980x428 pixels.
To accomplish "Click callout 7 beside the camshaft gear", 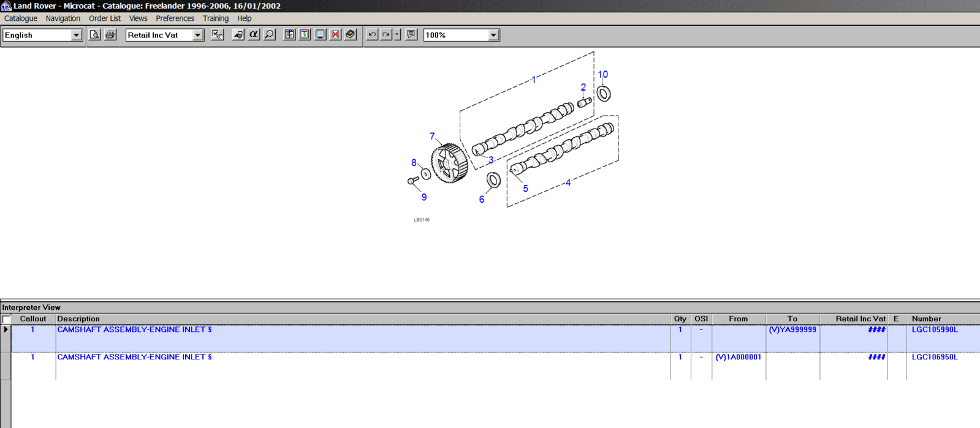I will click(432, 137).
